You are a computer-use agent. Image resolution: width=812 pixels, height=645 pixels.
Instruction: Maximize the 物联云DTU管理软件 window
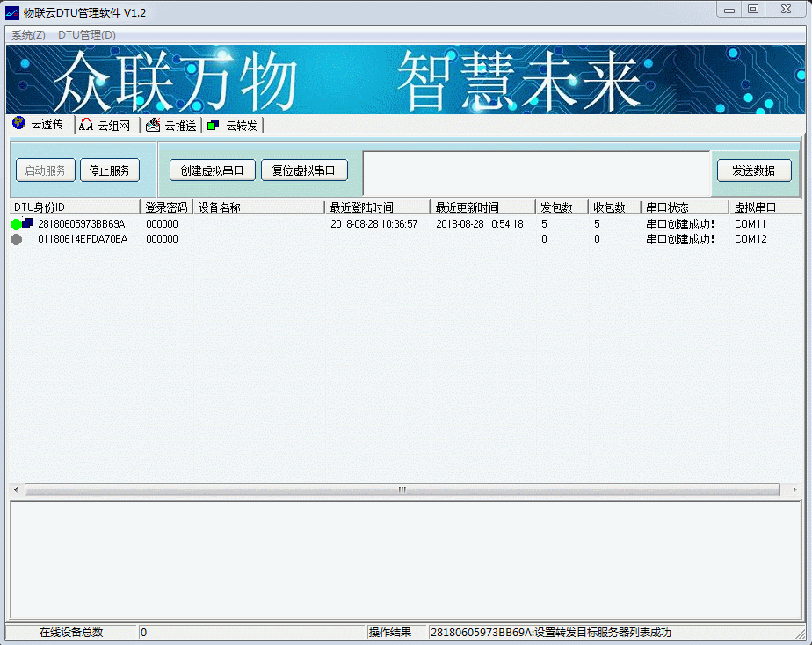coord(753,10)
